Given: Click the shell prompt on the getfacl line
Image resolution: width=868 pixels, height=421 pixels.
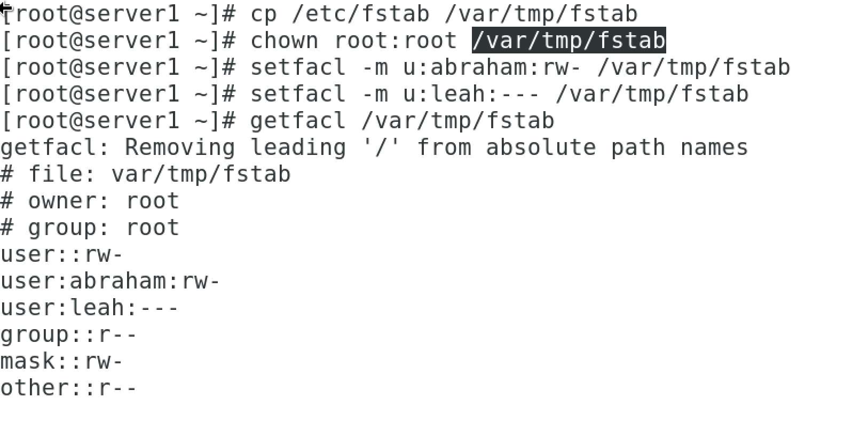Looking at the screenshot, I should [117, 121].
